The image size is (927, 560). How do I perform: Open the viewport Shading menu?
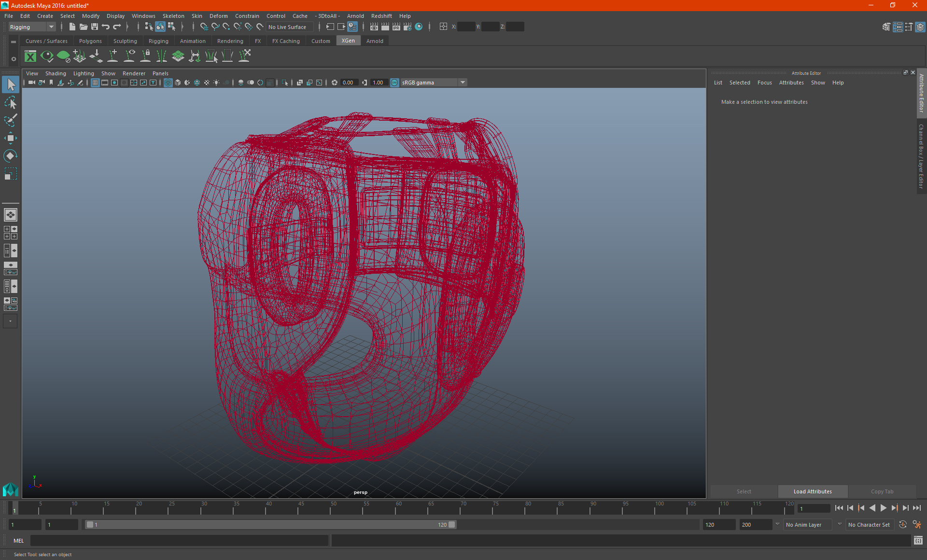pyautogui.click(x=56, y=73)
